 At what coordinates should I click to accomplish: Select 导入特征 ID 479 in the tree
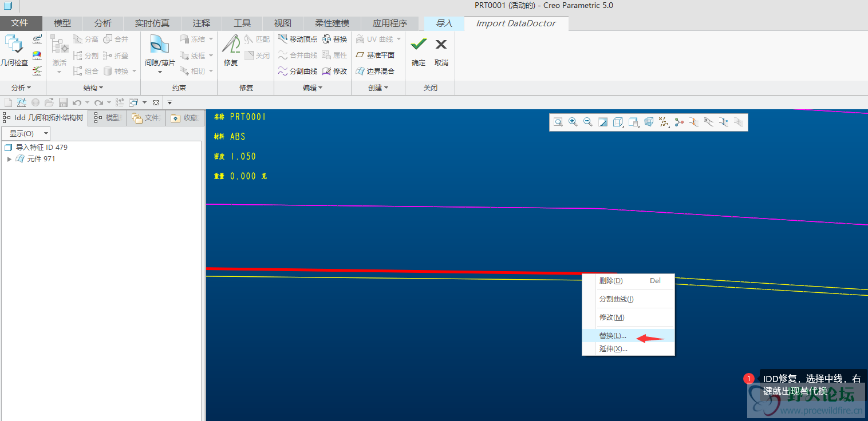(x=36, y=148)
